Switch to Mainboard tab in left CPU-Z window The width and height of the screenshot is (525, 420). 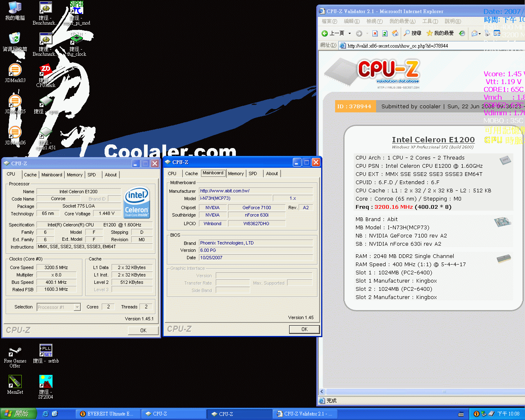click(52, 175)
